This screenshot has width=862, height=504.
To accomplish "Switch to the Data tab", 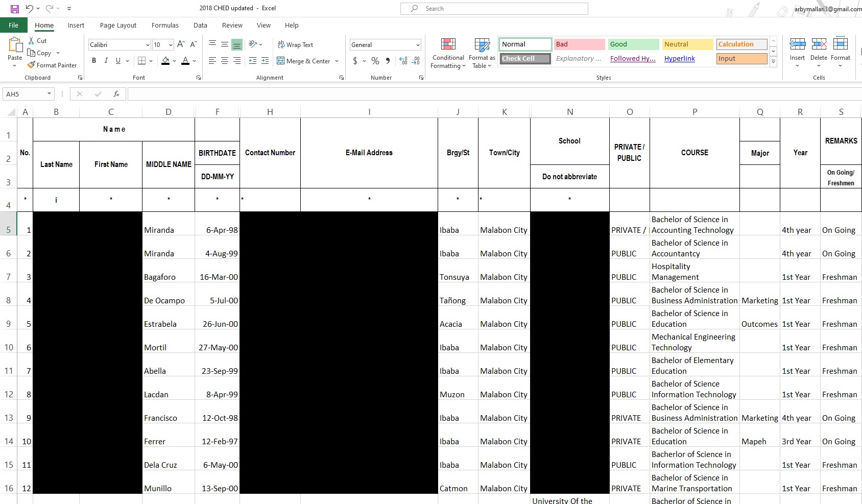I will 200,25.
